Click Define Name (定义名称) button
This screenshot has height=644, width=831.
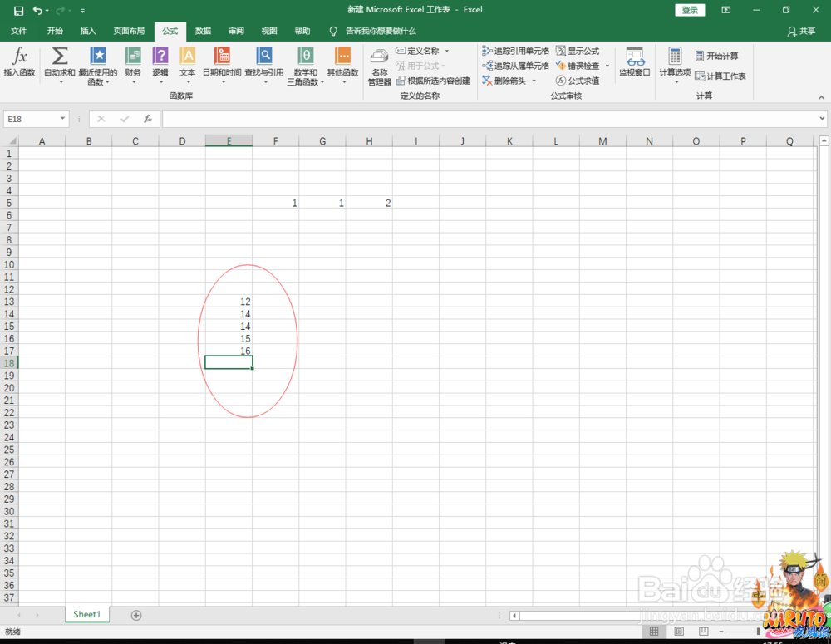418,51
